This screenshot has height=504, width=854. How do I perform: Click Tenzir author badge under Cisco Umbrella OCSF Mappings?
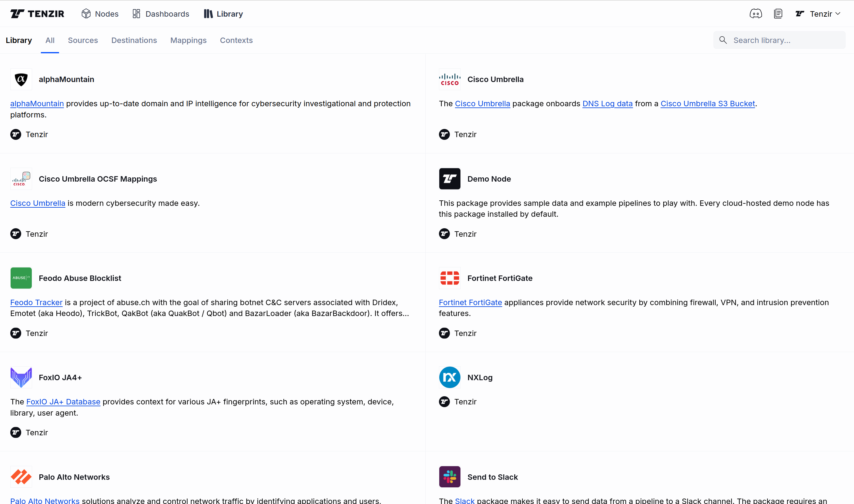click(29, 234)
